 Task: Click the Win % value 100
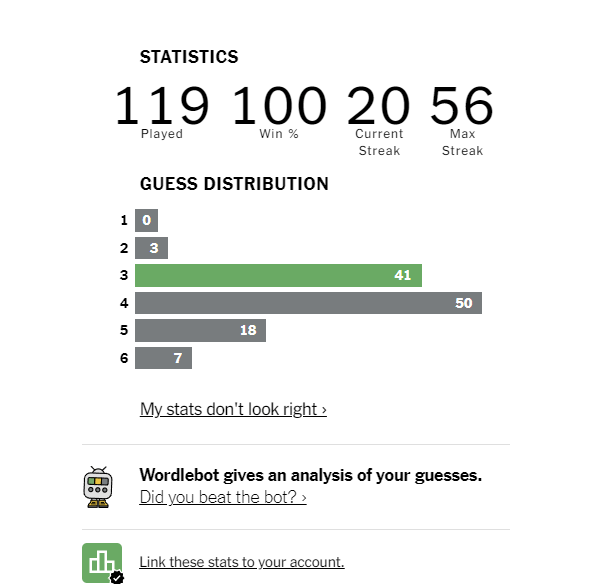pos(279,106)
